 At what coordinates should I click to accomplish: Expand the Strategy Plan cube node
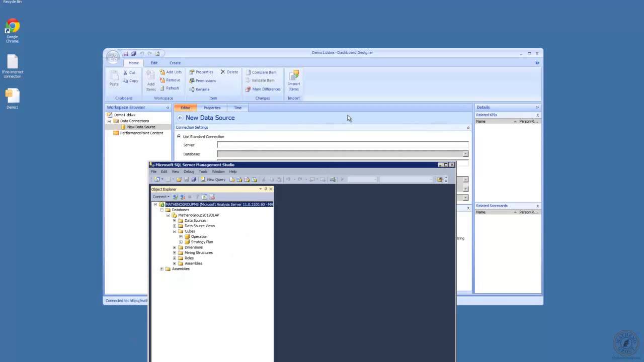click(181, 242)
